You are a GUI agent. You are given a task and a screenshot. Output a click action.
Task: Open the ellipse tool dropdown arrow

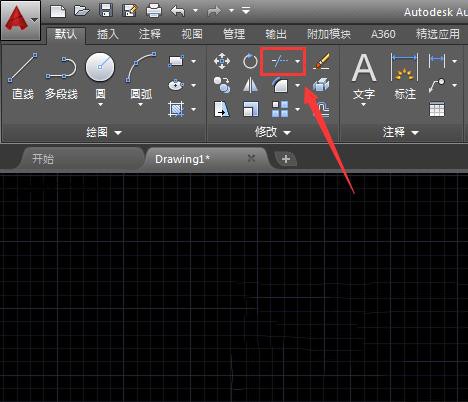[x=193, y=85]
